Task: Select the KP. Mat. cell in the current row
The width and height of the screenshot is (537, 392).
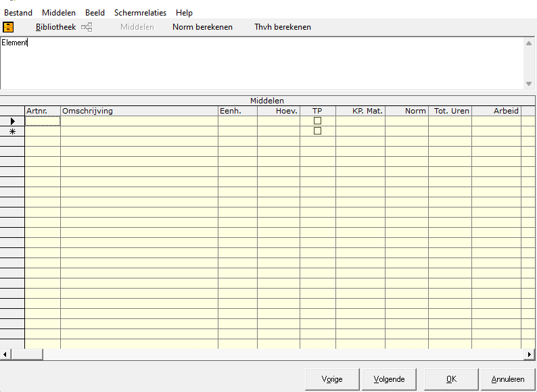Action: (x=360, y=121)
